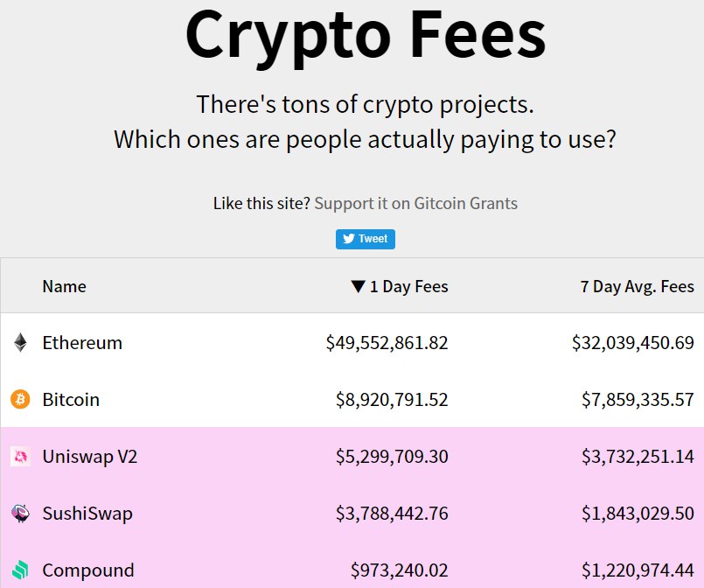Toggle sort arrow beside 1 Day Fees
This screenshot has width=704, height=588.
pos(359,286)
